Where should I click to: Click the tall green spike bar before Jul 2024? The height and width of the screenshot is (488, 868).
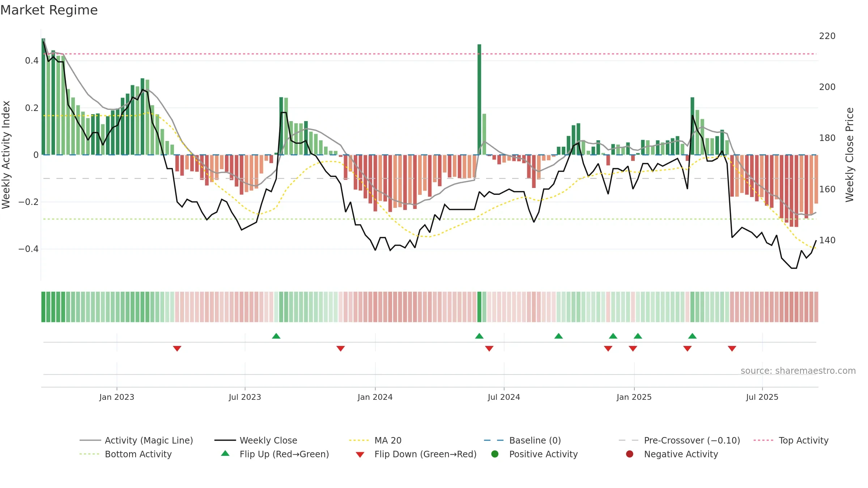pos(479,99)
